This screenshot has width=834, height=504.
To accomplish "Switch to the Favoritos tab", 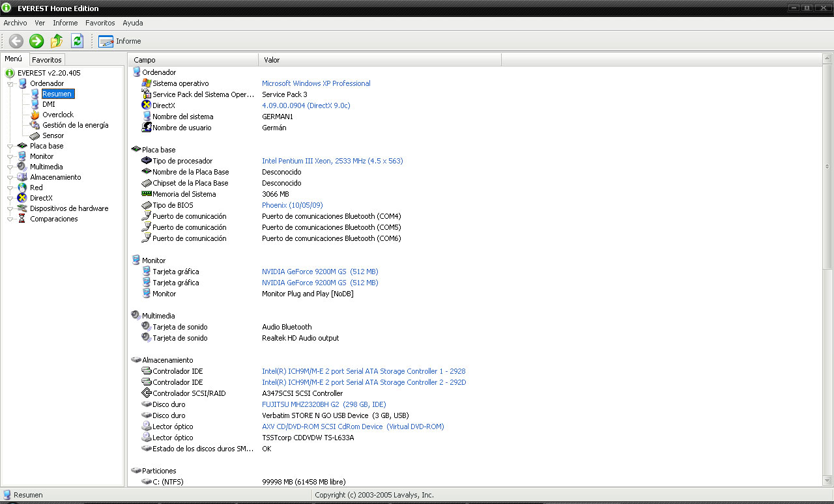I will pyautogui.click(x=47, y=60).
